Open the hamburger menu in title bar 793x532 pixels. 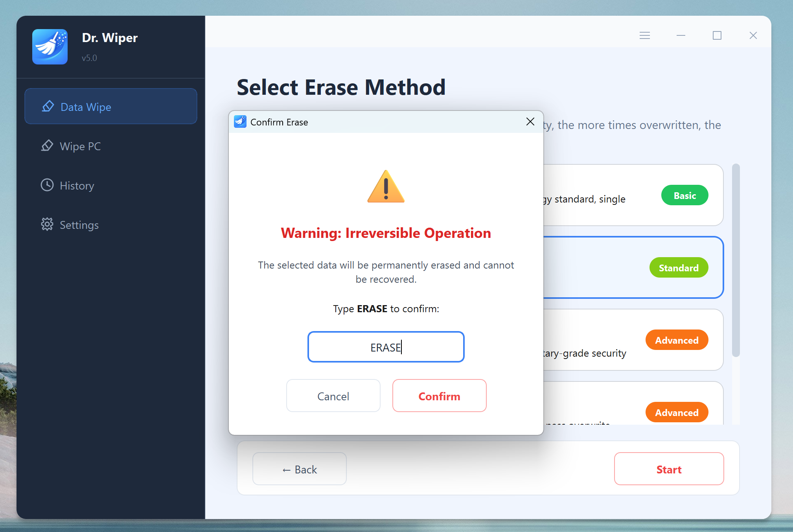(x=645, y=35)
